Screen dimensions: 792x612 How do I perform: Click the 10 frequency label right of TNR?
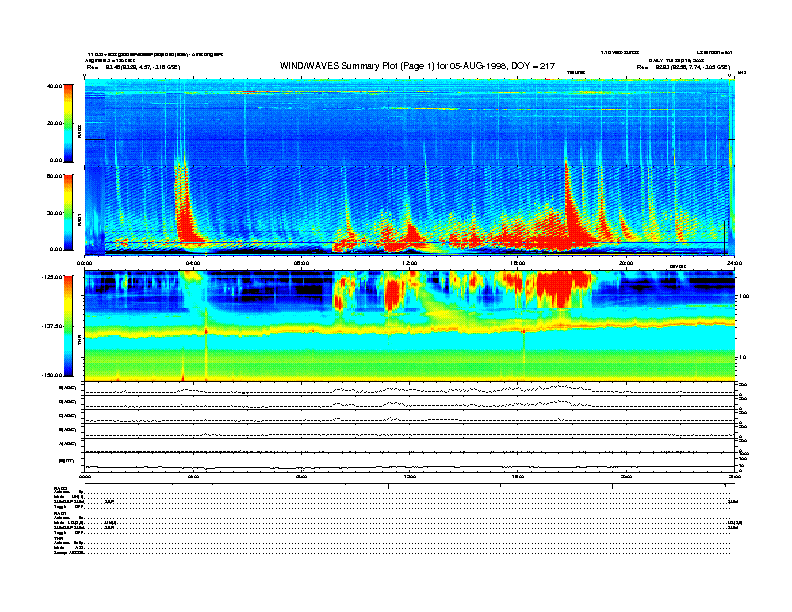(x=743, y=357)
